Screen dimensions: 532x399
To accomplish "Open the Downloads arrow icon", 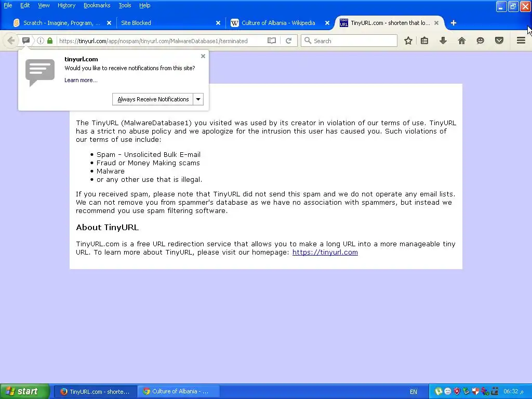I will click(x=443, y=41).
